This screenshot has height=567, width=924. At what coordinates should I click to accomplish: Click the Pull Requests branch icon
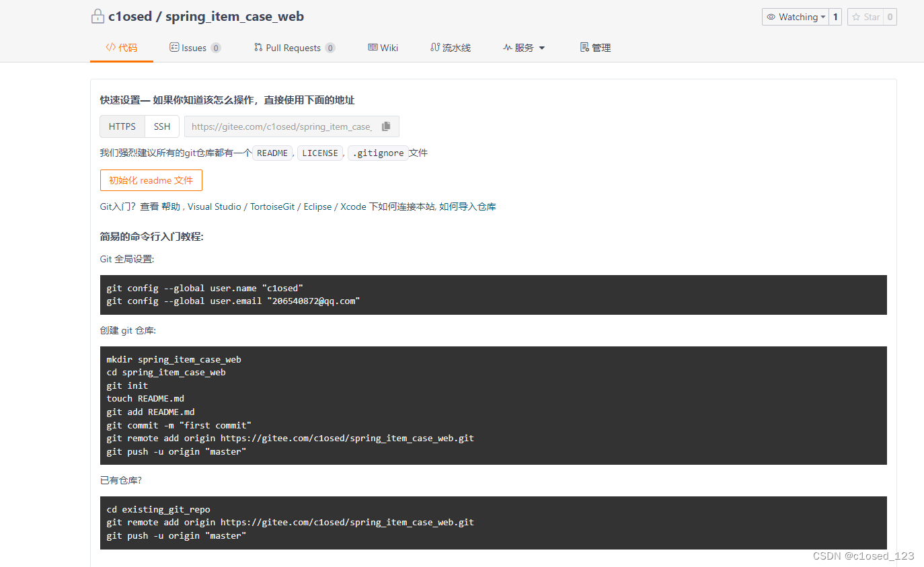pyautogui.click(x=258, y=48)
